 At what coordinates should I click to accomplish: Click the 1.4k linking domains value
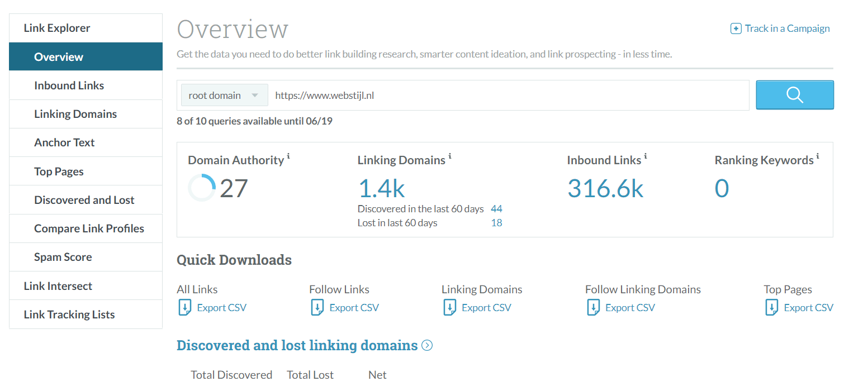pos(381,188)
